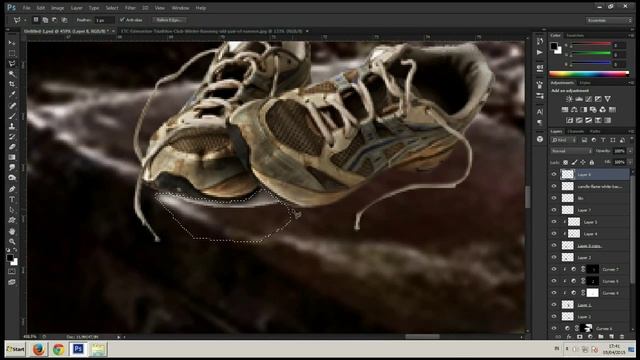The image size is (640, 360).
Task: Switch to the second document tab
Action: pos(211,31)
